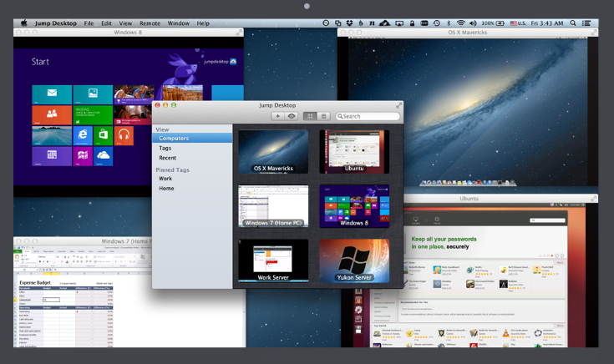Viewport: 614px width, 364px height.
Task: Click the eye discovery toolbar button
Action: click(x=292, y=116)
